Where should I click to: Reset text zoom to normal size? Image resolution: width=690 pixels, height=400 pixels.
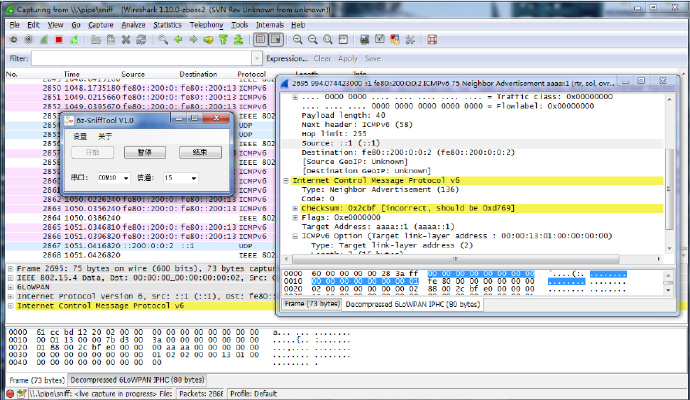point(328,40)
